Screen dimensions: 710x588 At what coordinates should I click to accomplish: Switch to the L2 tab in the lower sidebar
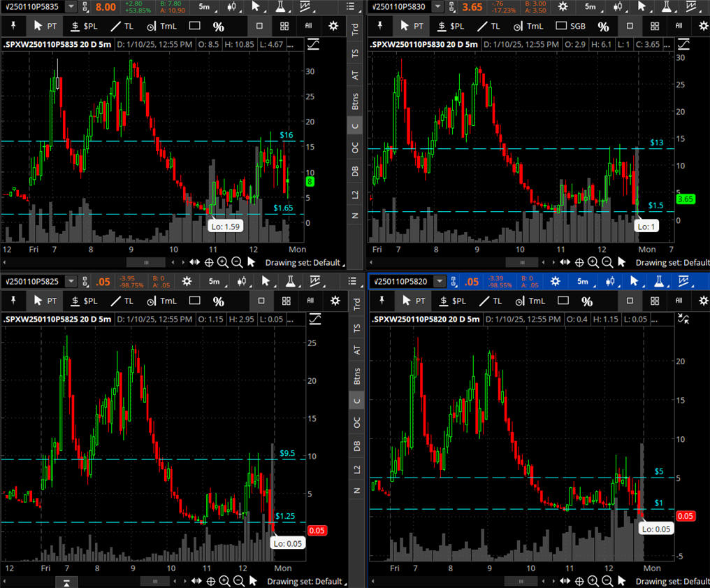[356, 467]
